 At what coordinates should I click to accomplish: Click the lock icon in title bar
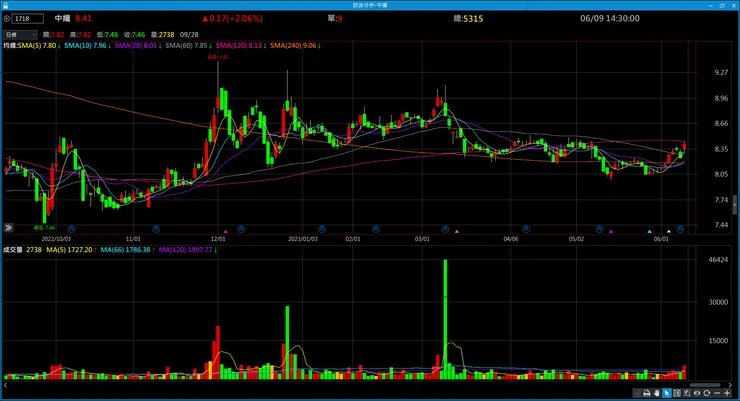(x=5, y=5)
